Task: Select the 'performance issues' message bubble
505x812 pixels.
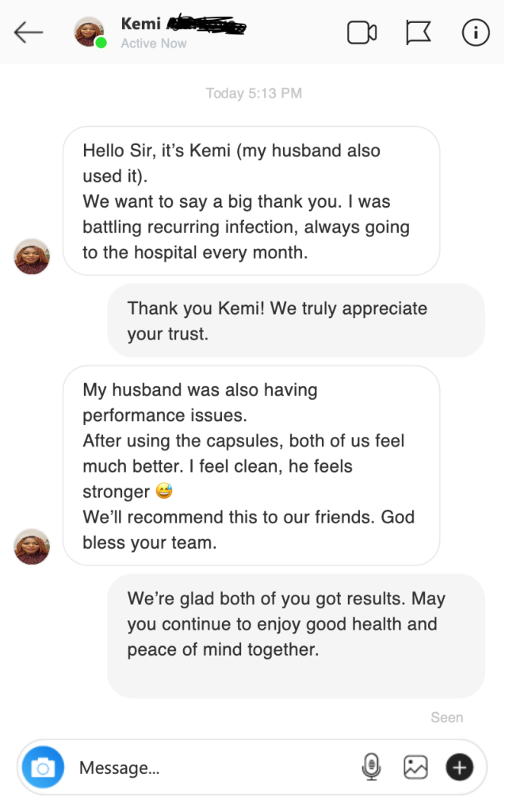Action: tap(251, 465)
